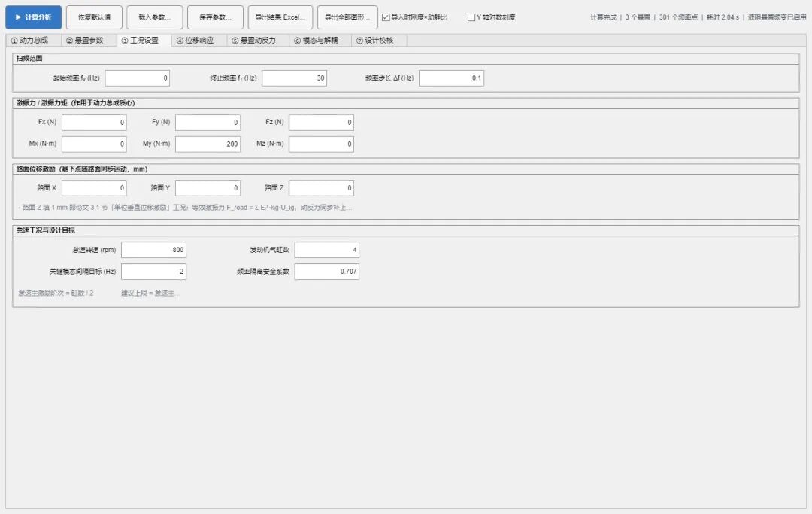Click the 液阻悬置频变已启用 status text
The width and height of the screenshot is (812, 514).
pyautogui.click(x=777, y=17)
